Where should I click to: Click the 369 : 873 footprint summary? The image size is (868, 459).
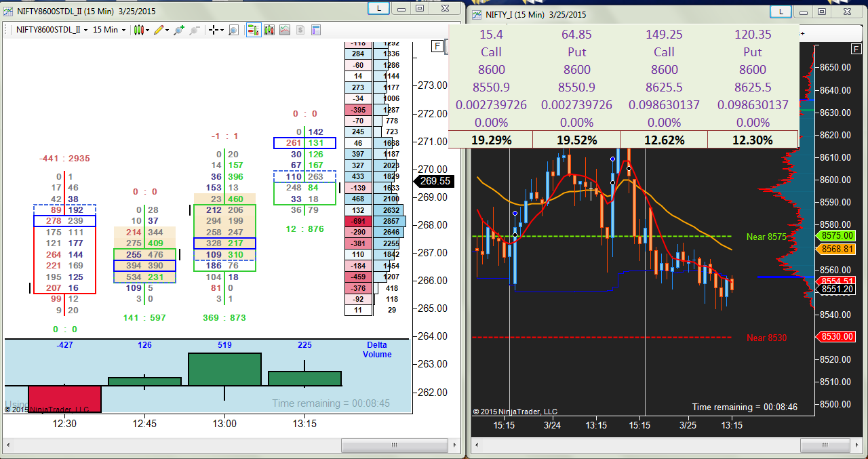point(224,317)
